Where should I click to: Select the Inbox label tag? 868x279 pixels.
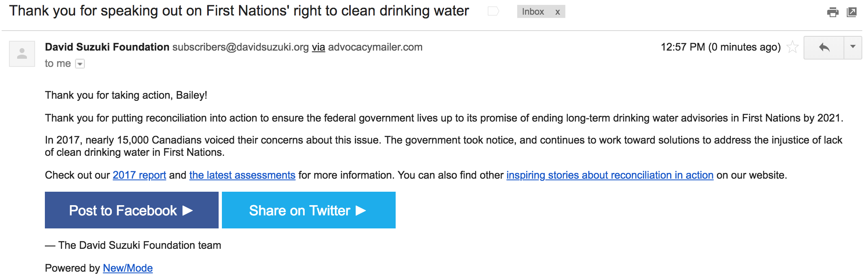click(x=533, y=12)
